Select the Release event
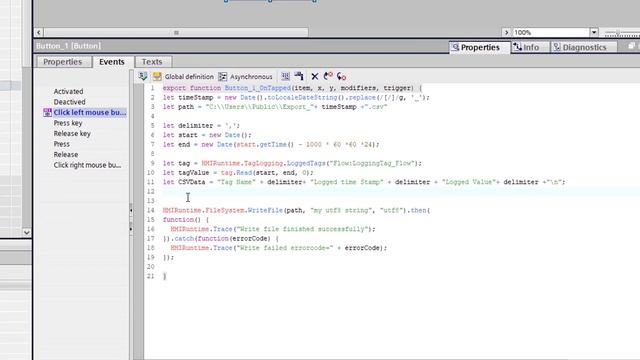 point(66,155)
